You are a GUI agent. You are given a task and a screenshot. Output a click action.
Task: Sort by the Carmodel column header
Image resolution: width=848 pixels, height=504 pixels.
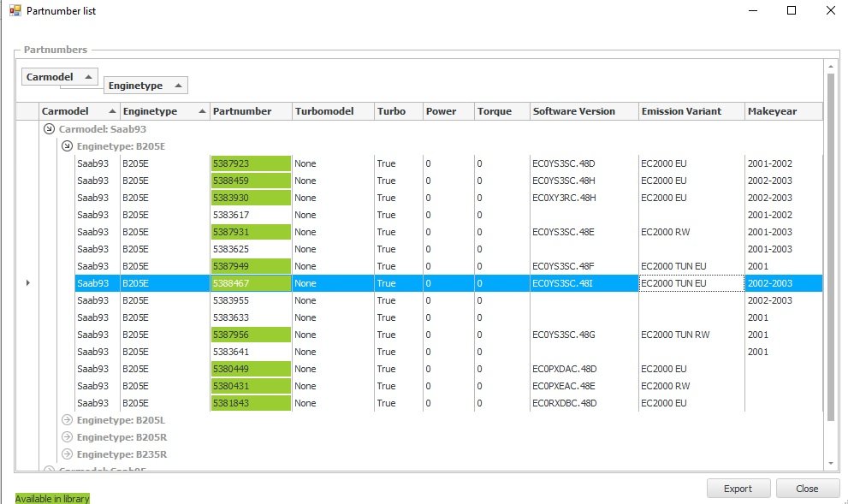point(80,111)
